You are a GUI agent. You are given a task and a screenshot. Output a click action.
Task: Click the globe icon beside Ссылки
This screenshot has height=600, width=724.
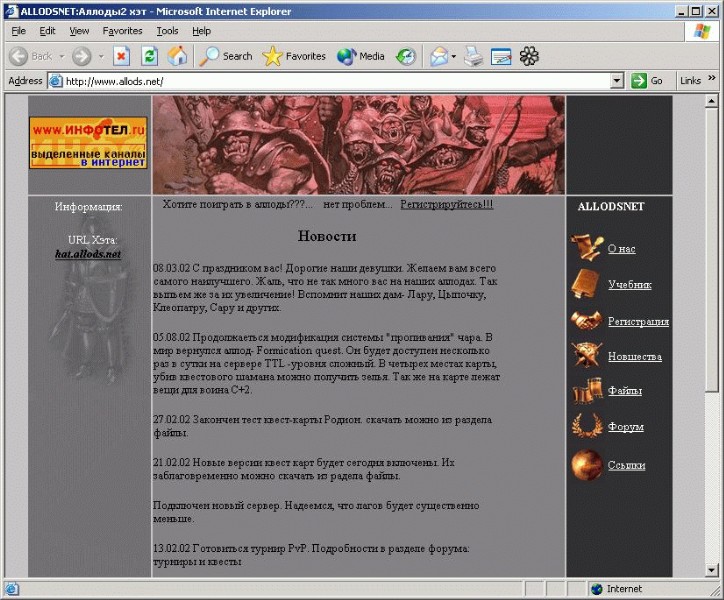[x=587, y=465]
